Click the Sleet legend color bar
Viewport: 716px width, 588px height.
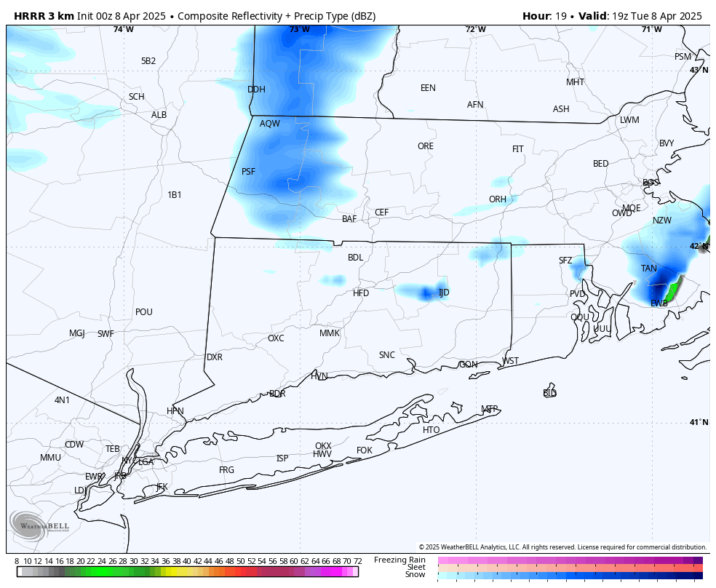(x=570, y=568)
